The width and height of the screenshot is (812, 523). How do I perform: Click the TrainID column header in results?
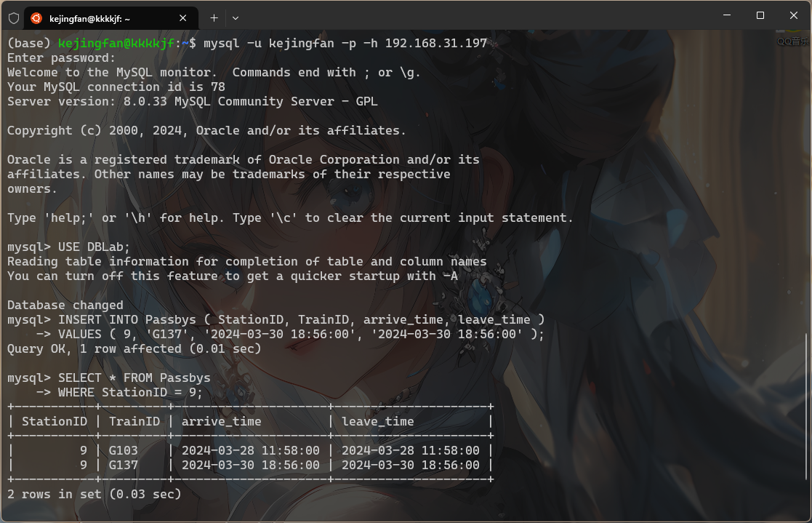coord(134,422)
